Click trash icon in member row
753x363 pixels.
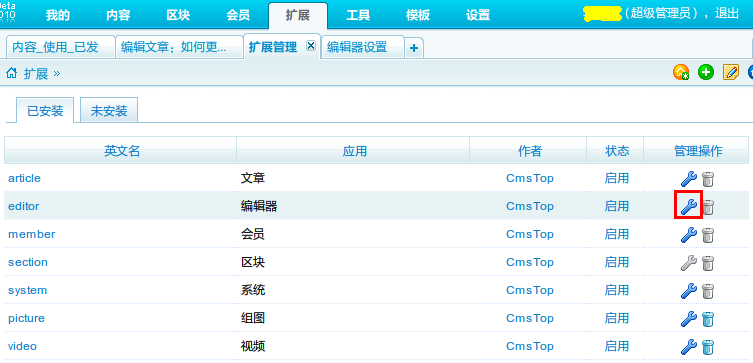click(708, 235)
